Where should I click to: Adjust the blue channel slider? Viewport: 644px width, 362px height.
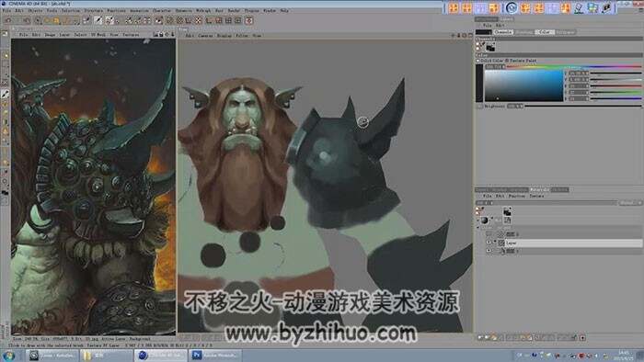point(615,98)
